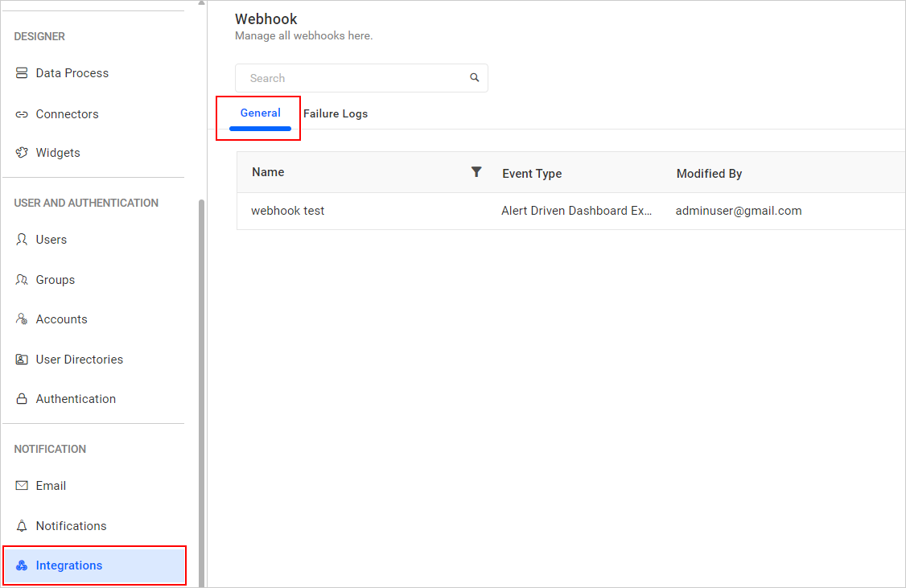Click the Users person icon
The image size is (906, 588).
click(21, 239)
